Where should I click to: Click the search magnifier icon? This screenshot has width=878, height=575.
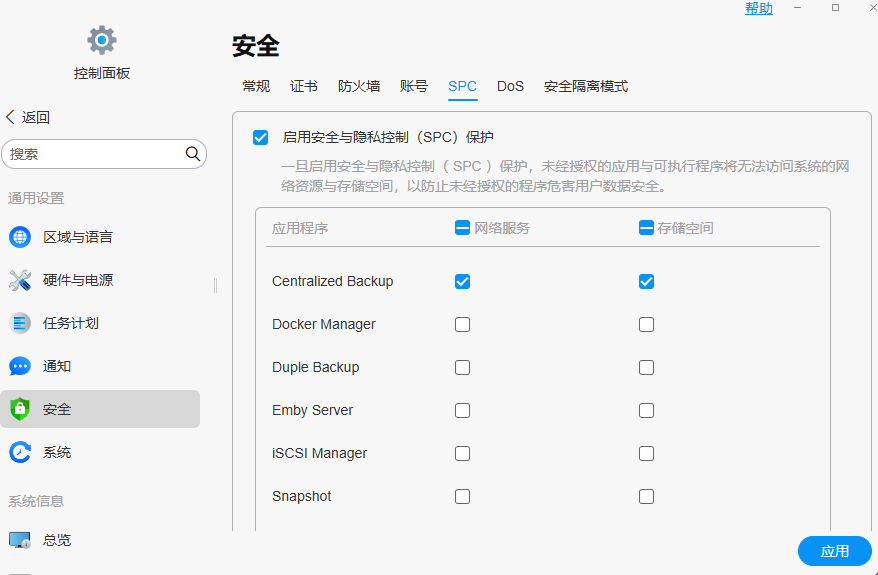(193, 154)
